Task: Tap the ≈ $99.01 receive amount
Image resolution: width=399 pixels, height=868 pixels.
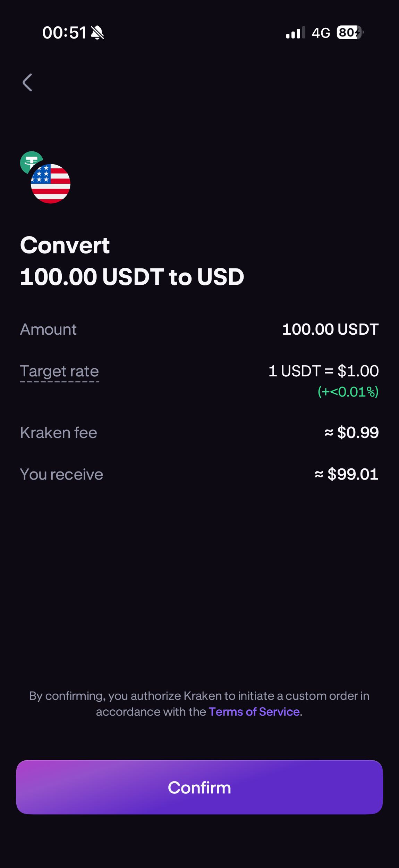Action: tap(346, 474)
